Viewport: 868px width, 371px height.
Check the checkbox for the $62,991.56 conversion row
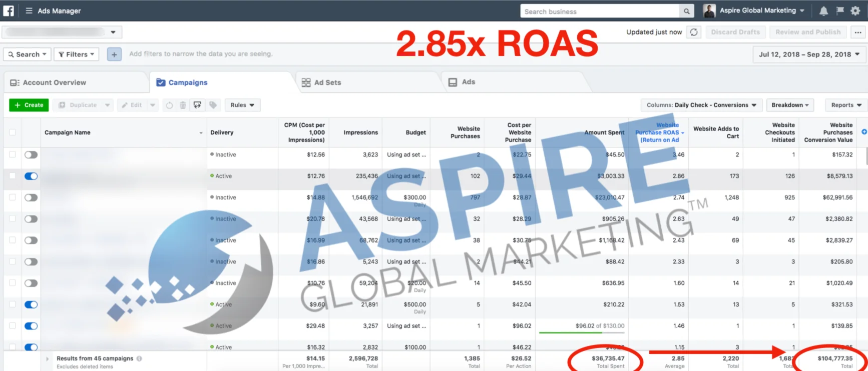point(13,197)
